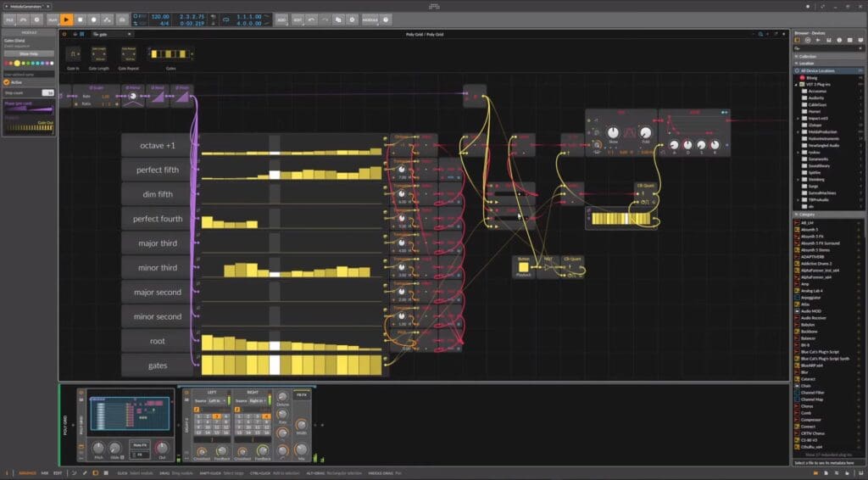Click the Gates step pattern in the header
Image resolution: width=868 pixels, height=480 pixels.
(x=170, y=54)
